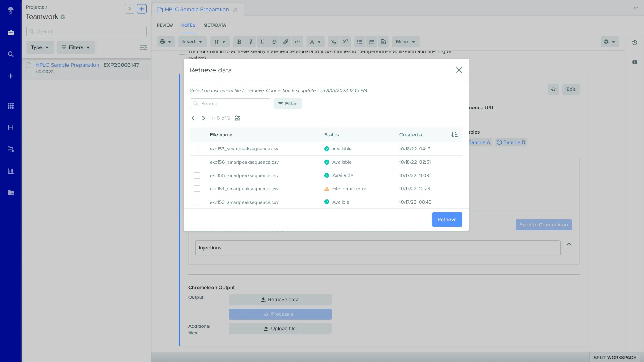Expand the project panel arrow button
The image size is (644, 362).
click(130, 9)
